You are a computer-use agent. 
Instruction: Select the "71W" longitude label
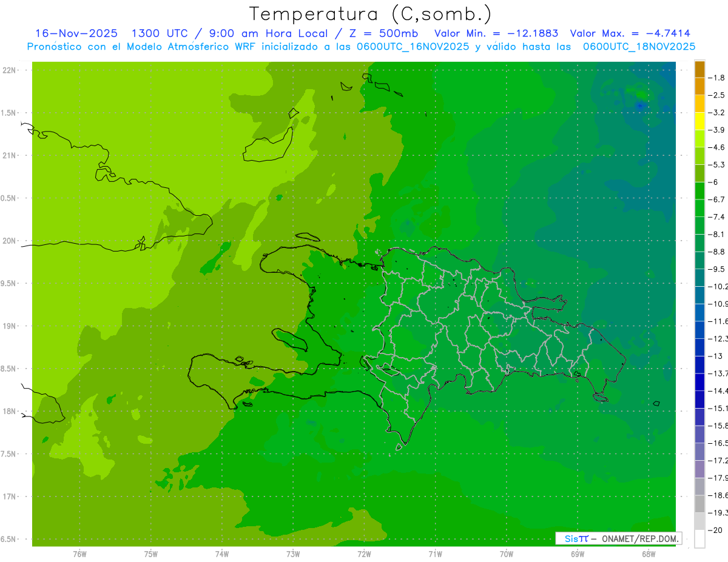click(435, 554)
